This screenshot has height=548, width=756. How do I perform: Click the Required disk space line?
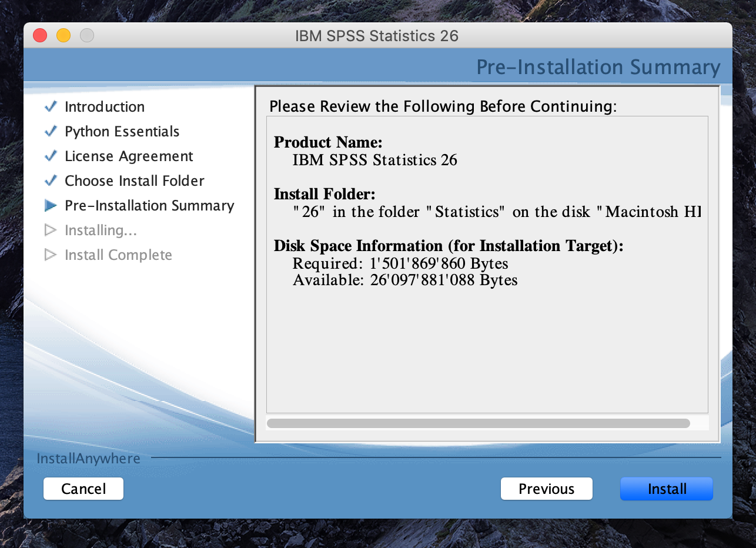[x=400, y=263]
